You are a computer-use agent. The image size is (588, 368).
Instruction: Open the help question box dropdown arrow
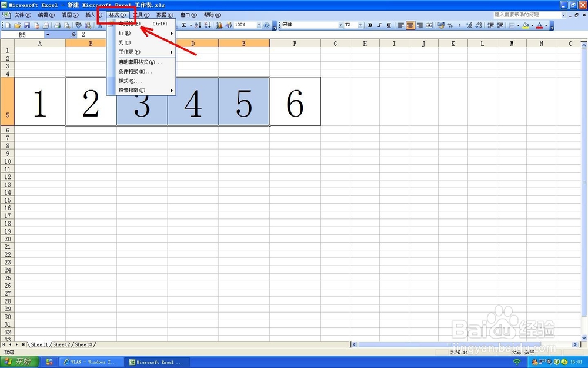[x=564, y=15]
